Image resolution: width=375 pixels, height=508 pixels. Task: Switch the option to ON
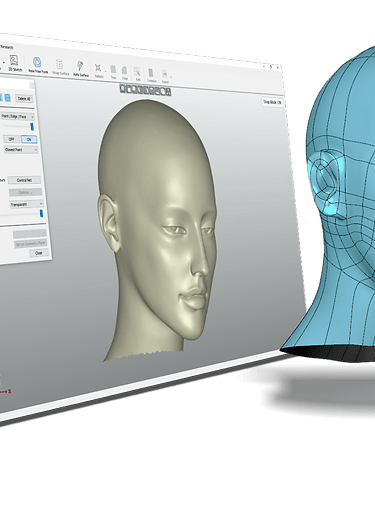29,139
